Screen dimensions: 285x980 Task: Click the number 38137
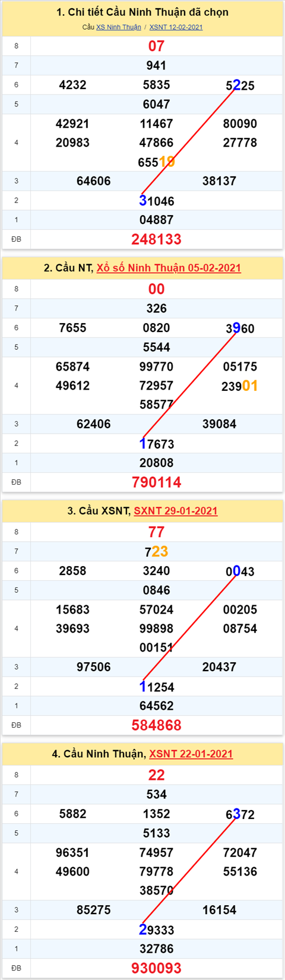pyautogui.click(x=219, y=181)
